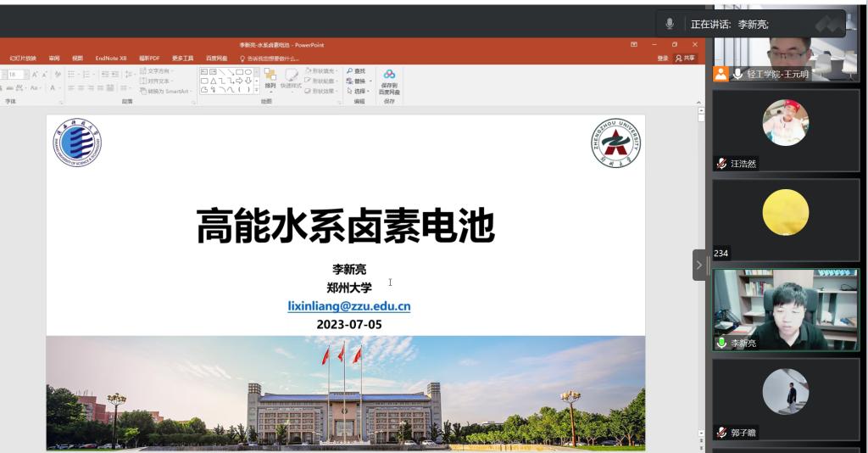Open the 形状填充 shape fill dropdown
This screenshot has width=868, height=453.
[x=320, y=71]
